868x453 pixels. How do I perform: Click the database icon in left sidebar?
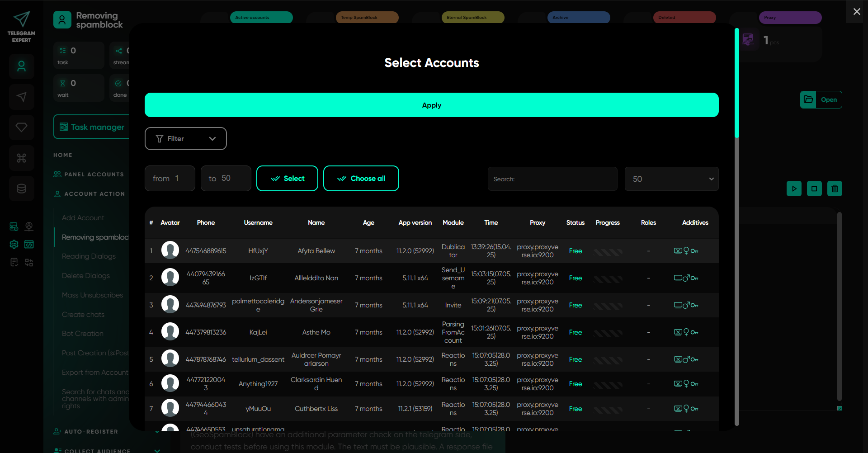[x=21, y=189]
